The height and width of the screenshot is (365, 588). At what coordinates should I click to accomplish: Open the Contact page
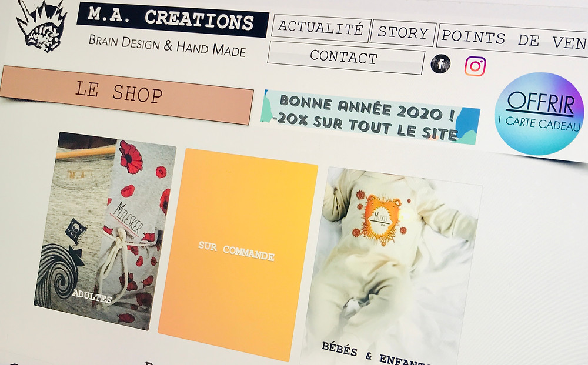point(345,58)
